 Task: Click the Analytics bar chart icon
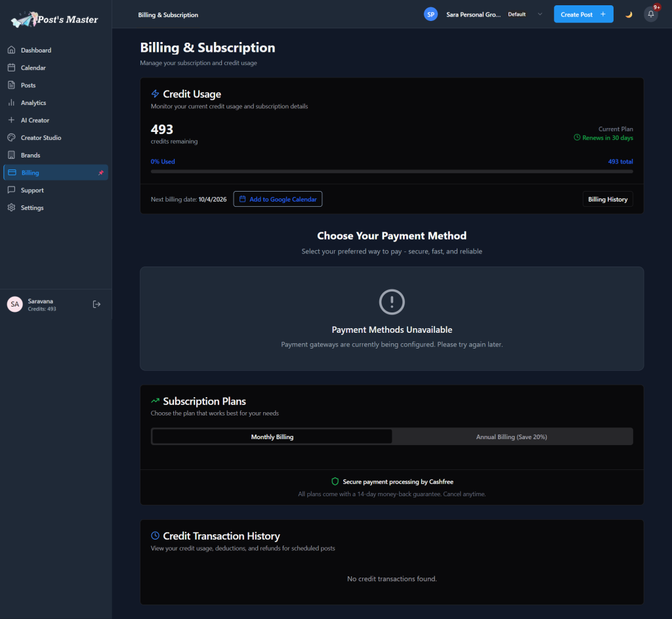pos(11,102)
